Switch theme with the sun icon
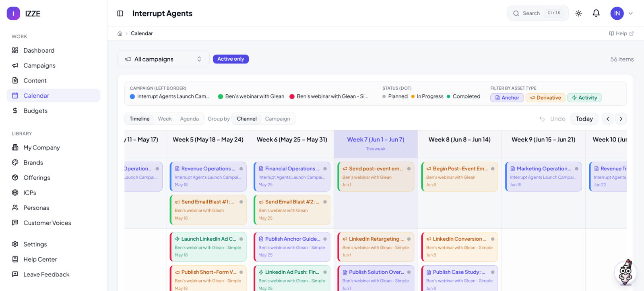The width and height of the screenshot is (644, 291). [578, 13]
